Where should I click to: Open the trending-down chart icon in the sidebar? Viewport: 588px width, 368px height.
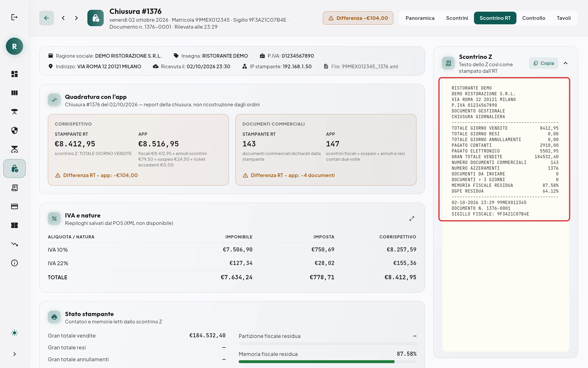coord(14,244)
